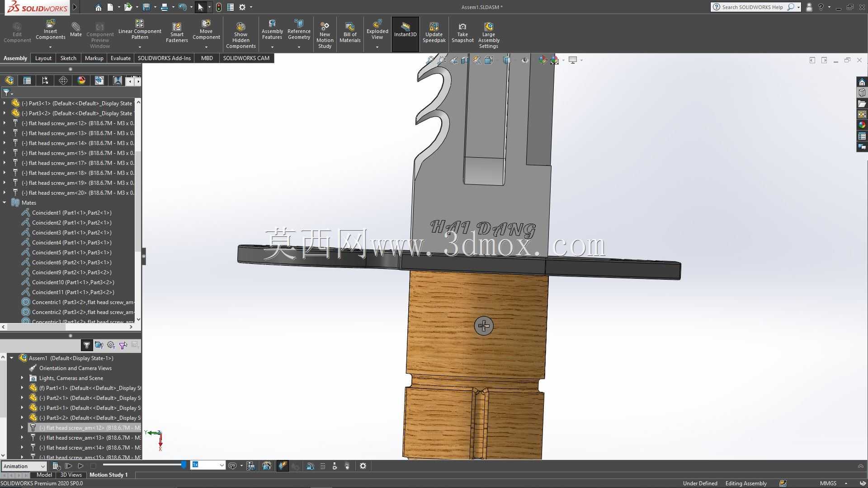Switch to the Layout tab

pyautogui.click(x=43, y=58)
